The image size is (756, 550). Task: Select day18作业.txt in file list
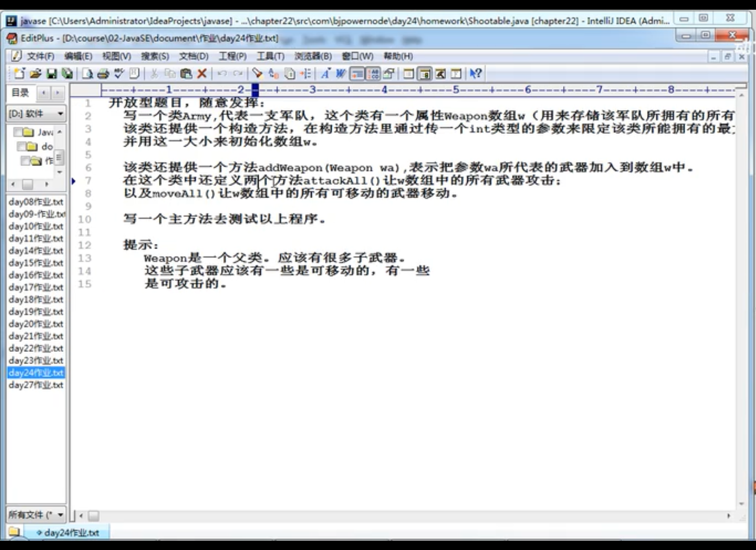tap(36, 299)
